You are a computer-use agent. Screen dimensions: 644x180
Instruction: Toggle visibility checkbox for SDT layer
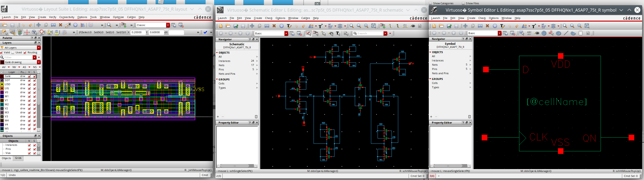tap(29, 80)
